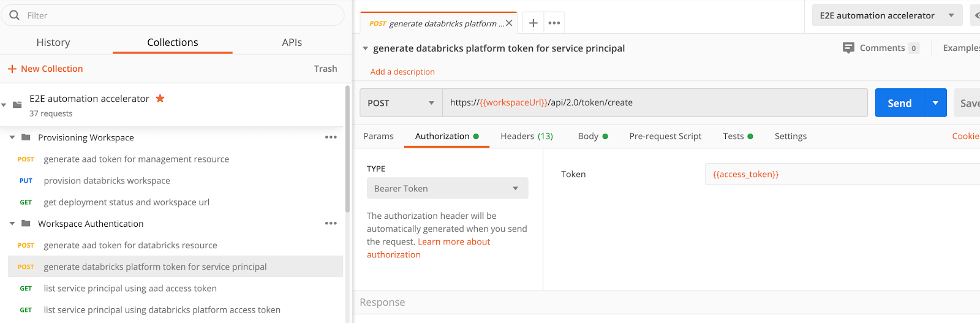Click the New Collection plus icon
This screenshot has height=323, width=980.
click(12, 69)
